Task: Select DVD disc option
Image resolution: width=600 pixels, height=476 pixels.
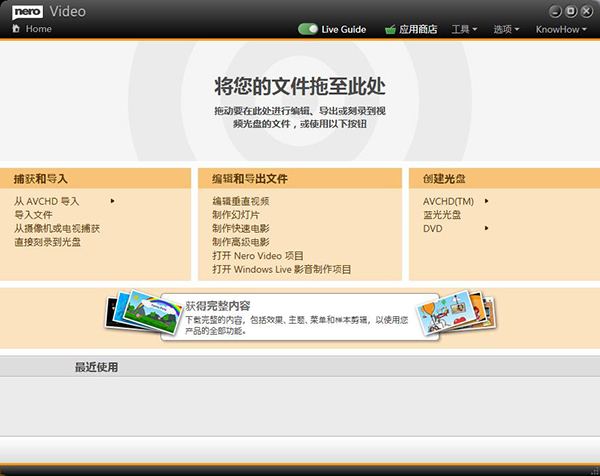Action: click(432, 228)
